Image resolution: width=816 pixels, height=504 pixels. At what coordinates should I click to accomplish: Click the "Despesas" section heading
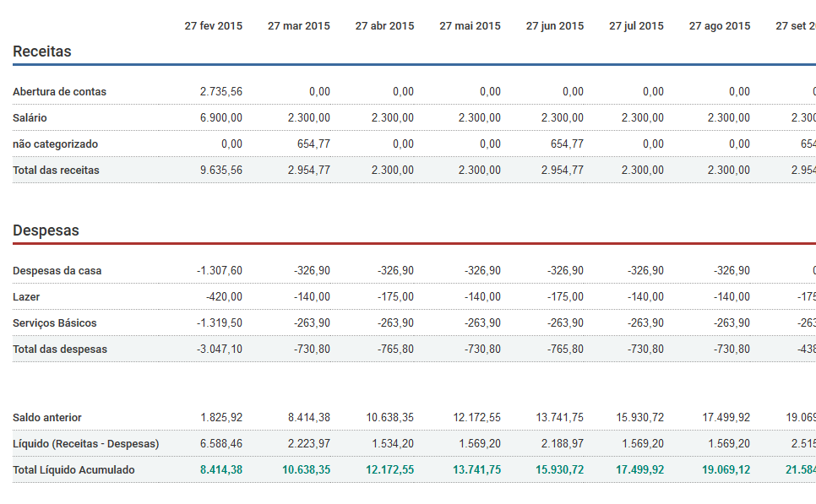pos(46,230)
